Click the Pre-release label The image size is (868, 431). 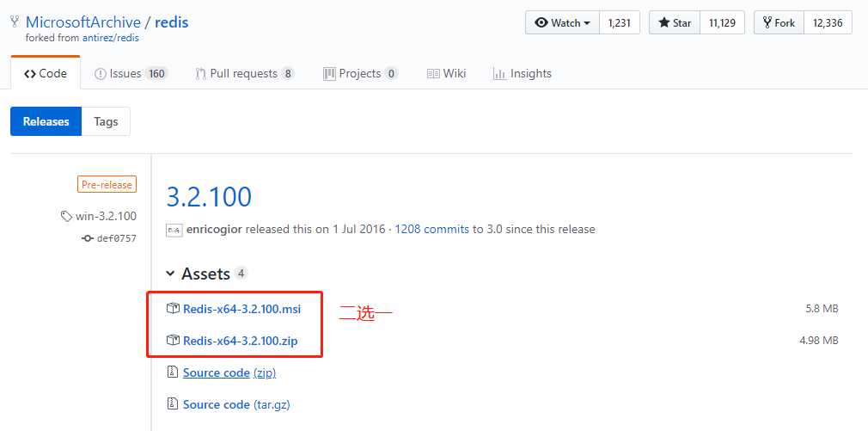coord(107,184)
